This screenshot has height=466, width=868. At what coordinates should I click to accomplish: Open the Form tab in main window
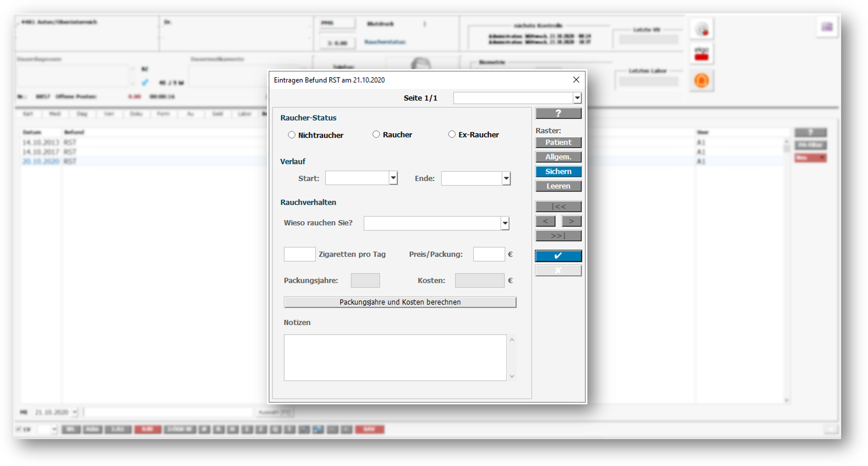click(163, 114)
